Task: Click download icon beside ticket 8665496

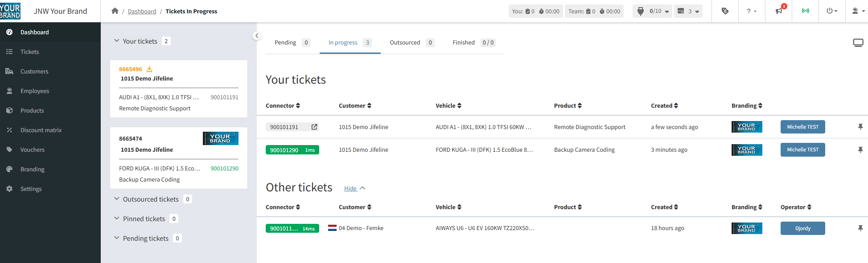Action: (149, 69)
